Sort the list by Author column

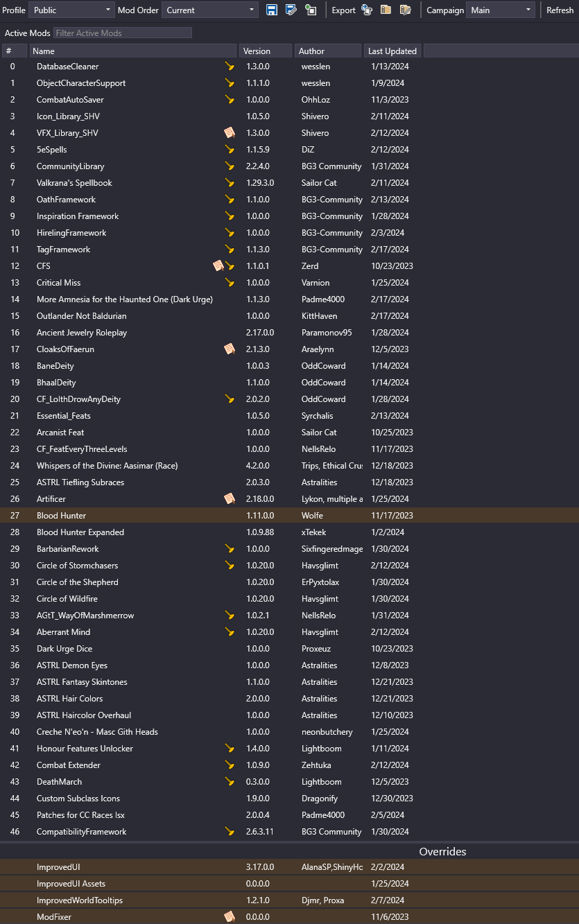[x=328, y=51]
